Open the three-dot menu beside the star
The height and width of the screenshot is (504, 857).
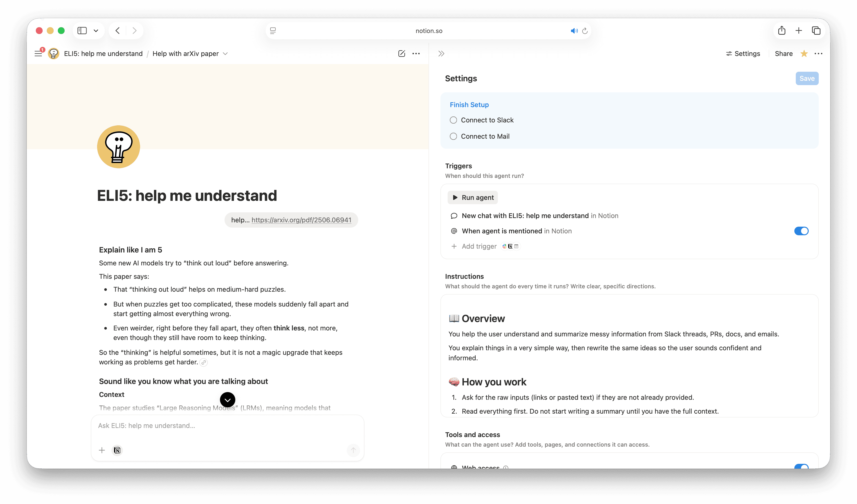pyautogui.click(x=818, y=53)
